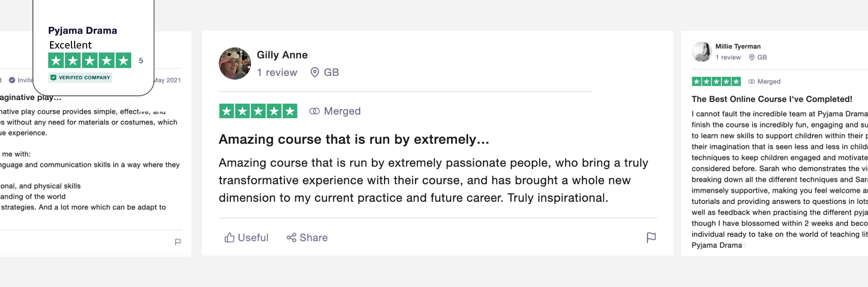Flag the left review card
This screenshot has width=868, height=287.
(178, 242)
